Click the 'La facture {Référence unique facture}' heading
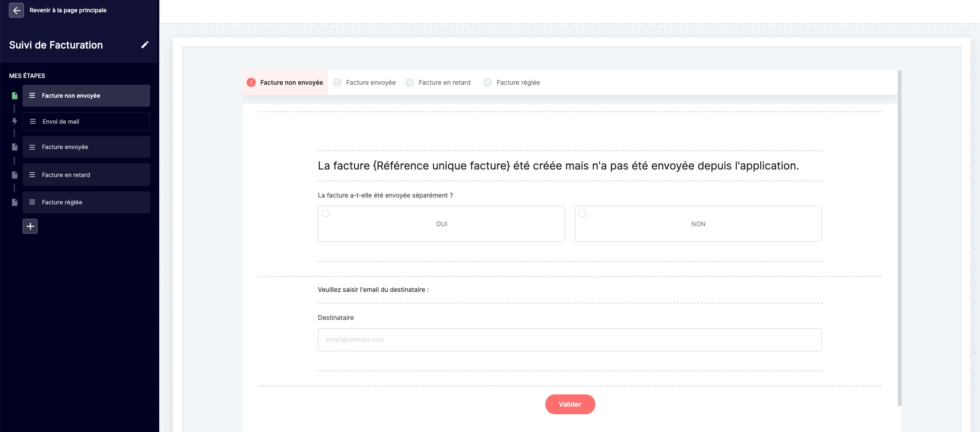Viewport: 980px width, 432px height. (x=558, y=165)
